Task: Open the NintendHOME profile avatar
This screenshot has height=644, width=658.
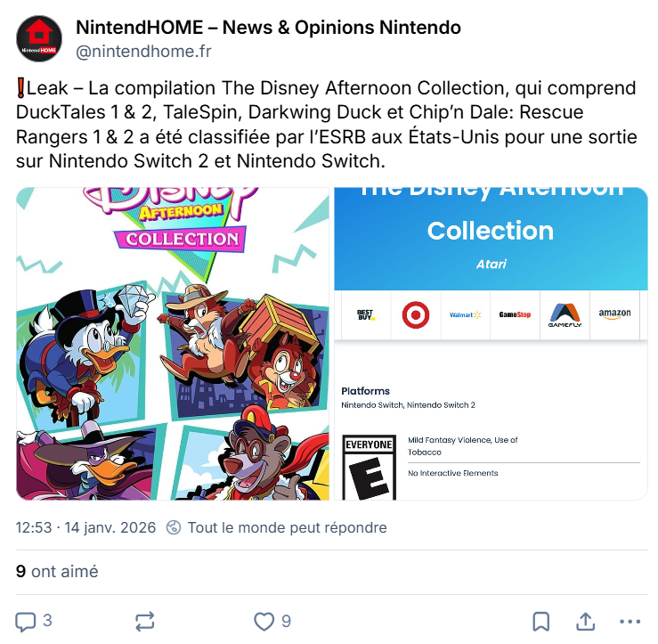Action: point(39,38)
